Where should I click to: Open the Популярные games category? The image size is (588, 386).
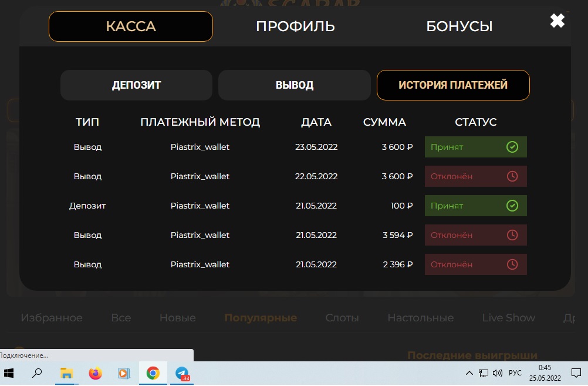(x=261, y=318)
